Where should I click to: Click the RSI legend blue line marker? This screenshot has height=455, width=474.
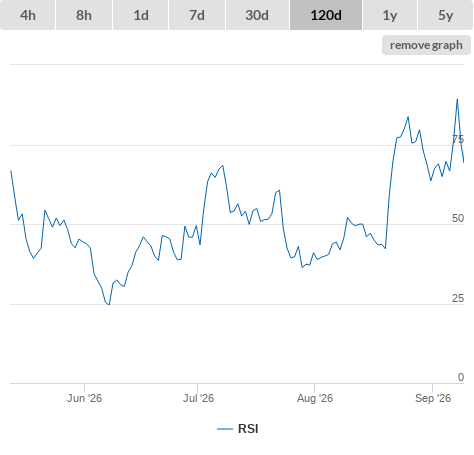coord(225,429)
